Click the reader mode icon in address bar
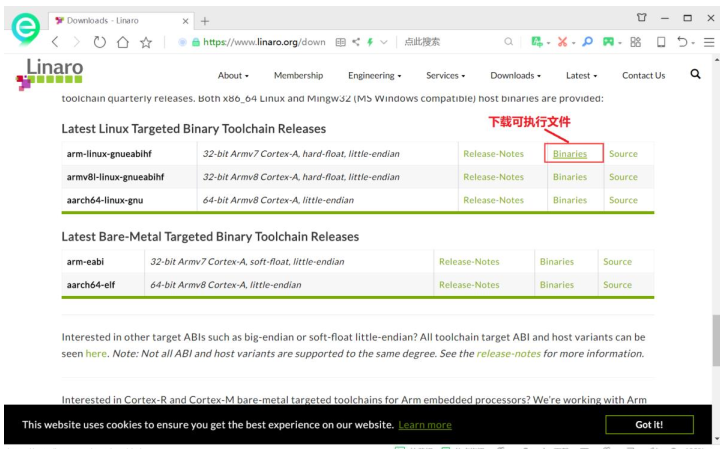Screen dimensions: 720x449 coord(340,42)
